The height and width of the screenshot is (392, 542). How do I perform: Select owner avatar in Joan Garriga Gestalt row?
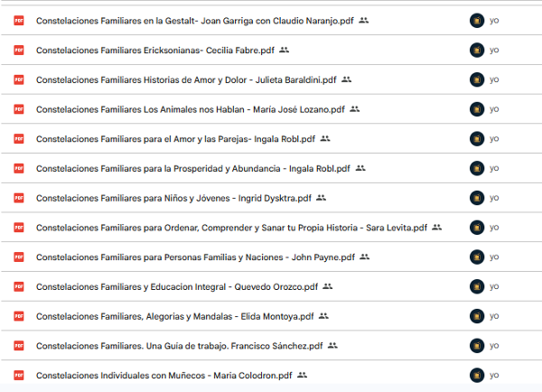coord(477,21)
